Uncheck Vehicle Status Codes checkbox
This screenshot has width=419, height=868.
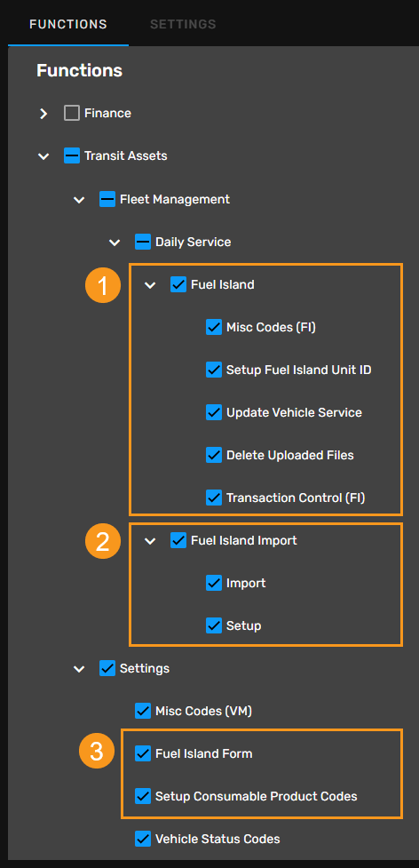click(x=143, y=839)
